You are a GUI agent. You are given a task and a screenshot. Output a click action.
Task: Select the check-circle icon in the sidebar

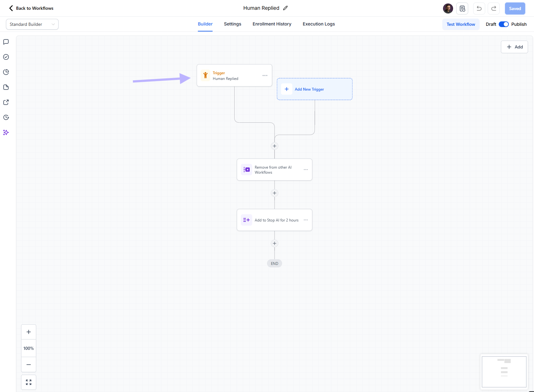6,57
